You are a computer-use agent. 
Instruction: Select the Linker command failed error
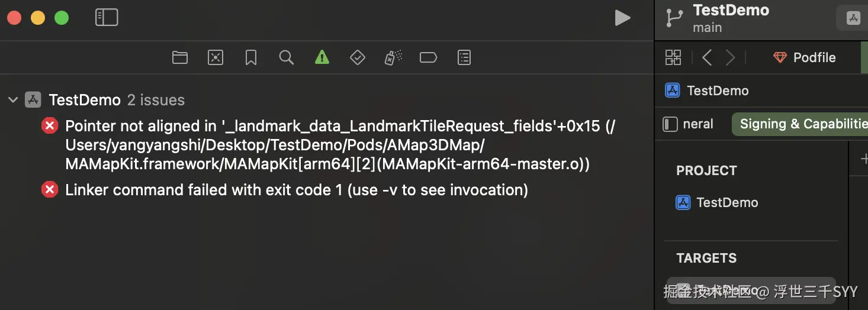point(296,190)
